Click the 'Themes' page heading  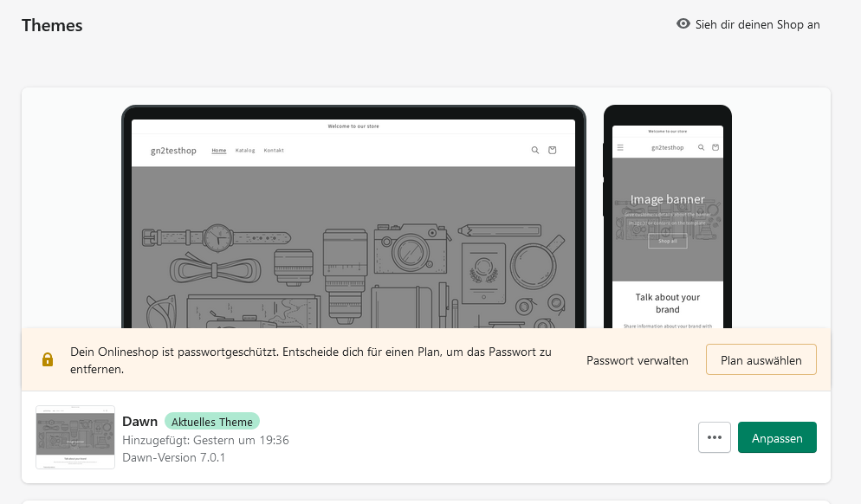coord(52,25)
